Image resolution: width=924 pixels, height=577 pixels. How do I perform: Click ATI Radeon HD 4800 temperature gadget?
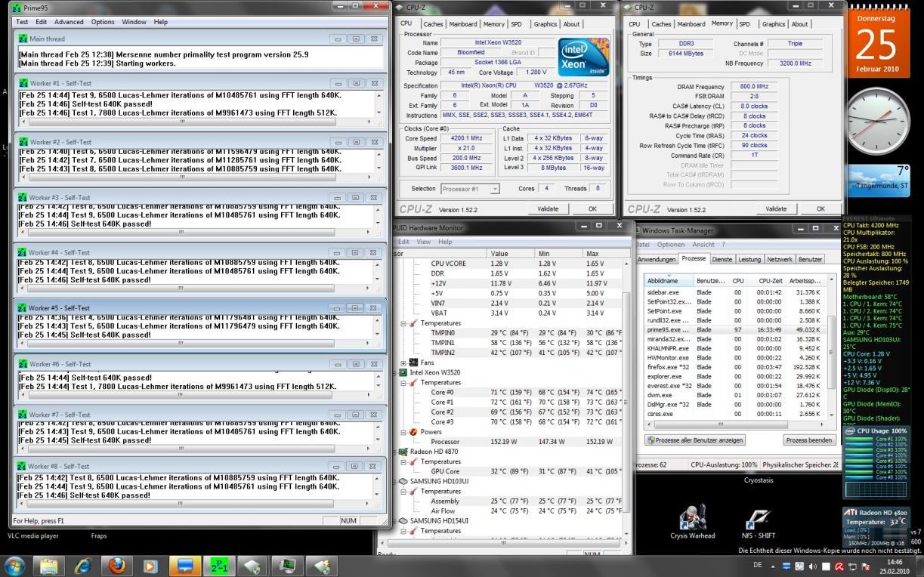pyautogui.click(x=876, y=526)
